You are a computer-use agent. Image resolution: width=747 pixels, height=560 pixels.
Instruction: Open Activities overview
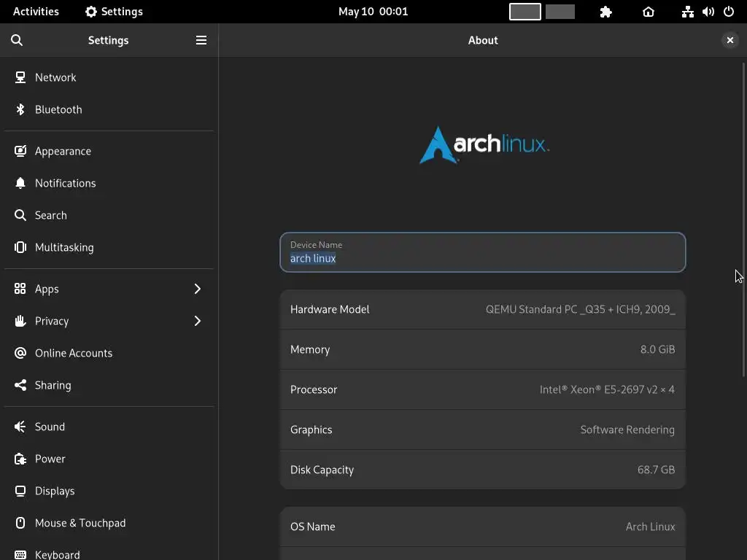(x=36, y=12)
